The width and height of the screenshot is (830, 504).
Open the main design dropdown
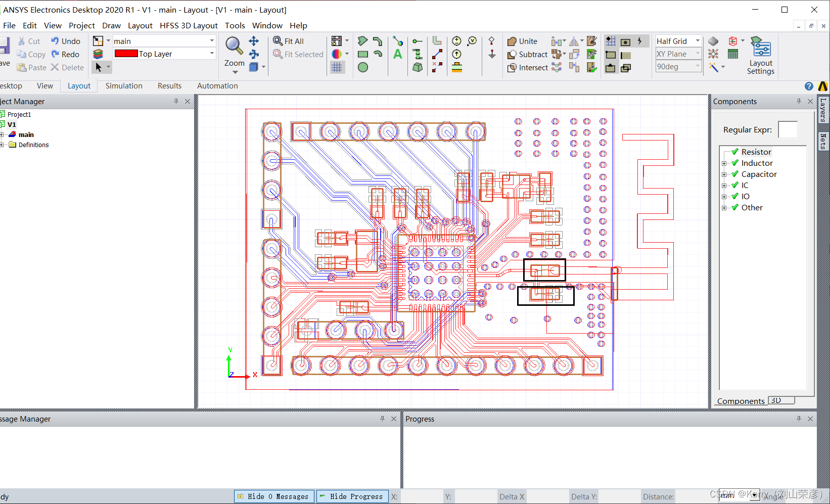click(212, 41)
